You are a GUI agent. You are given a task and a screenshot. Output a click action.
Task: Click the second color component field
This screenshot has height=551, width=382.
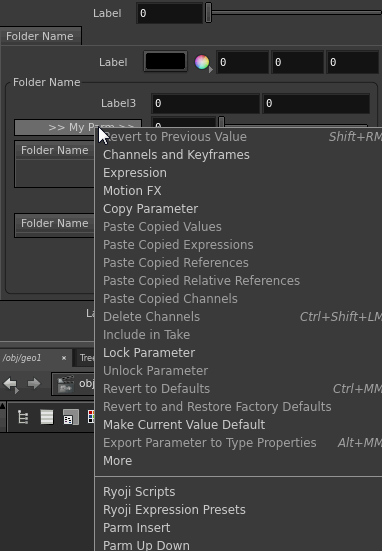pos(298,62)
